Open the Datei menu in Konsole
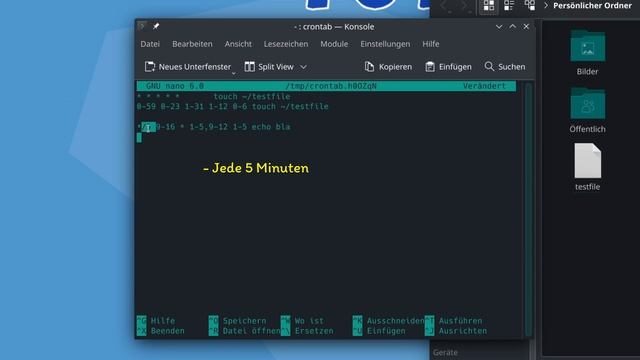Screen dimensions: 640x360 tap(150, 44)
